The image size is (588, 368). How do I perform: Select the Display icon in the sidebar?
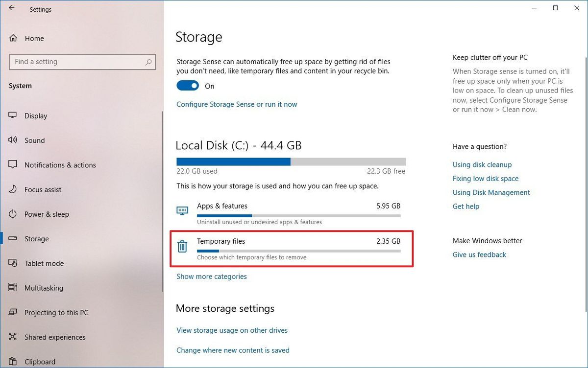click(x=12, y=115)
